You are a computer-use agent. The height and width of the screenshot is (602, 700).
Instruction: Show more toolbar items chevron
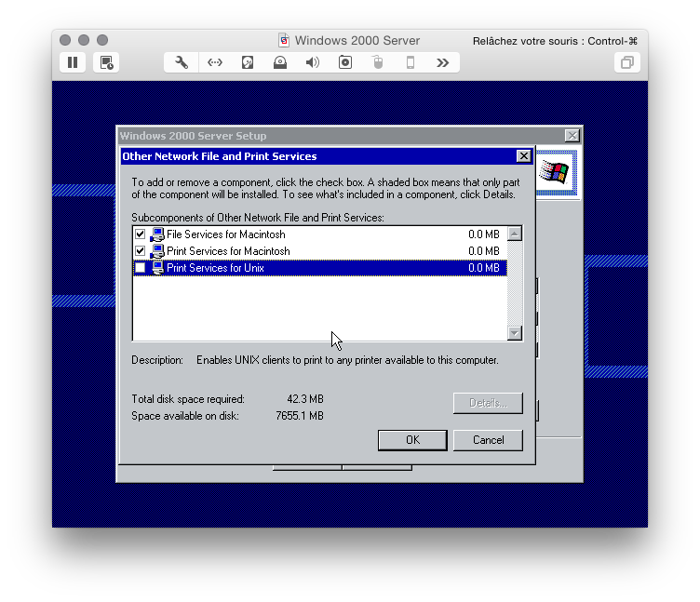coord(442,62)
